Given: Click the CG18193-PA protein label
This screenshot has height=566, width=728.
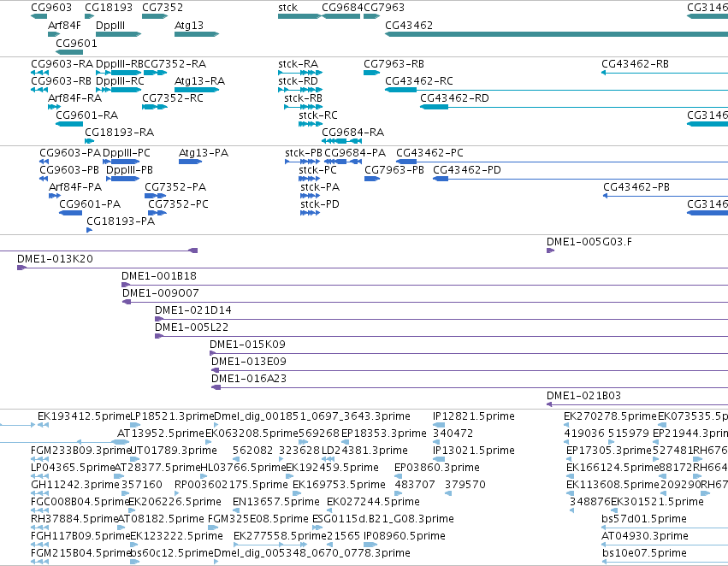Looking at the screenshot, I should click(121, 221).
